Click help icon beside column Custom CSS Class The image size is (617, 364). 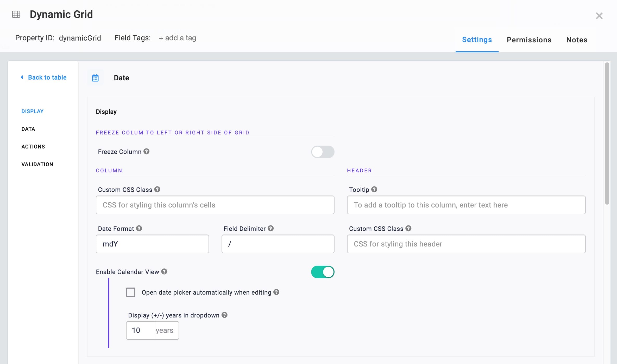point(157,189)
